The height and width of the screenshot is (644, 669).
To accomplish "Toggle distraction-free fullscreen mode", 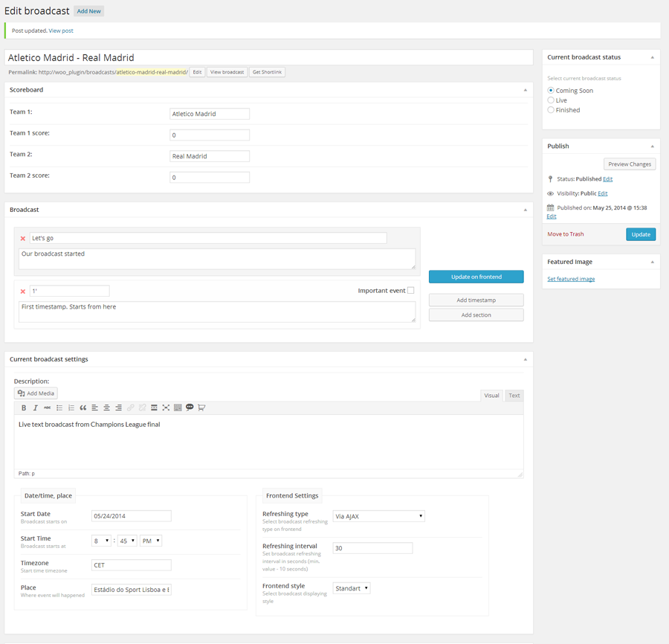I will [166, 408].
